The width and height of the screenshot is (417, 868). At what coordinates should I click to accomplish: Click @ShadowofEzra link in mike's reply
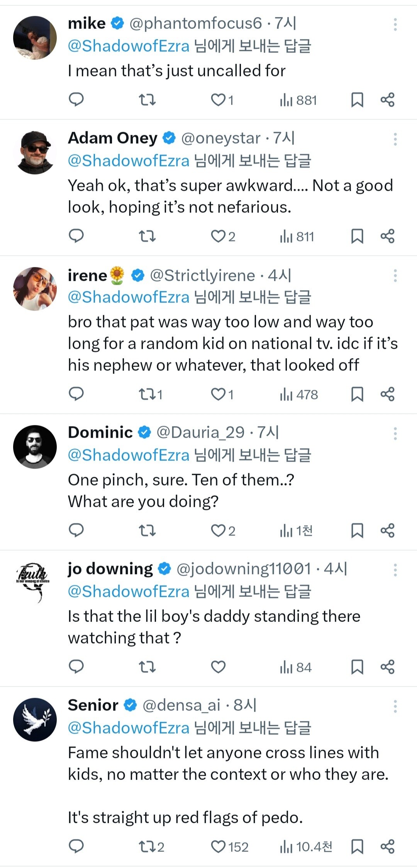point(129,46)
